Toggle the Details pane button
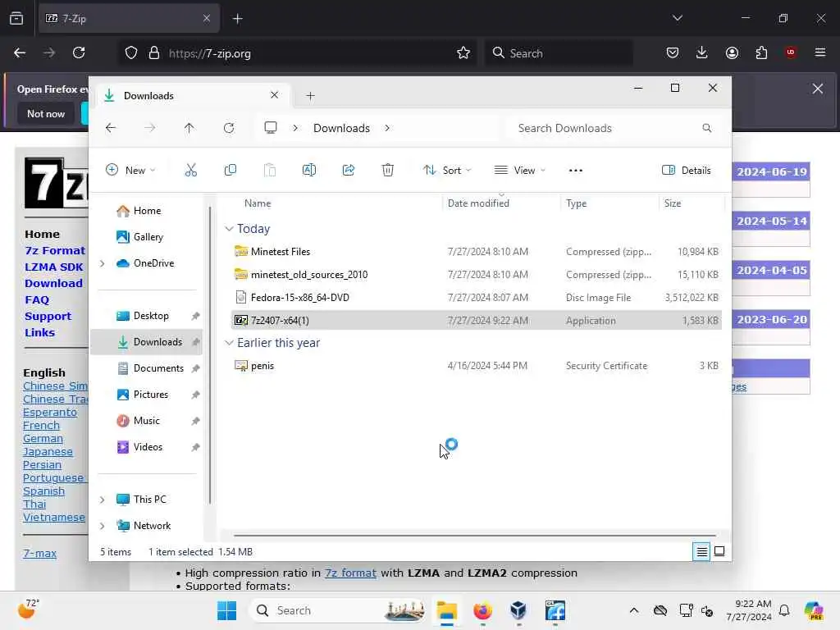The height and width of the screenshot is (630, 840). tap(687, 171)
